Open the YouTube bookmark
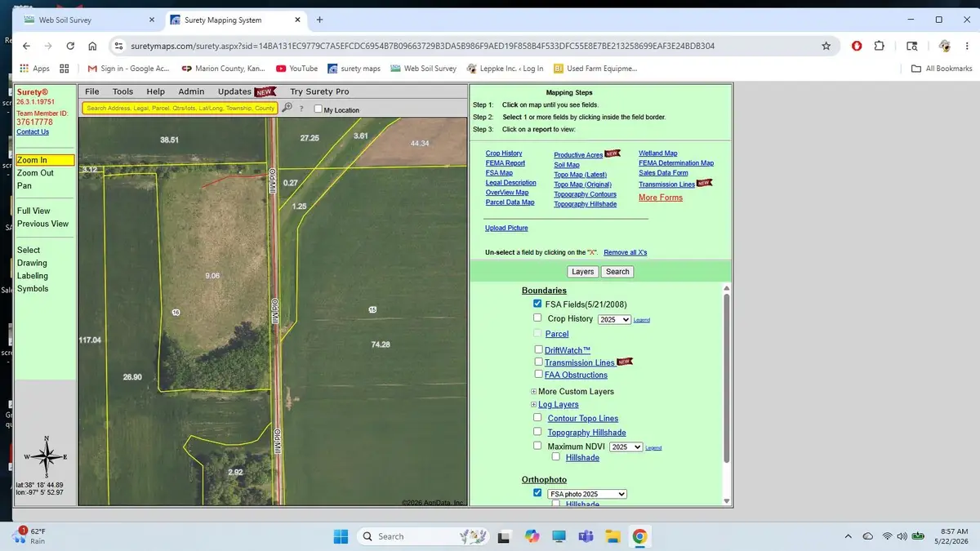The image size is (980, 551). point(297,69)
